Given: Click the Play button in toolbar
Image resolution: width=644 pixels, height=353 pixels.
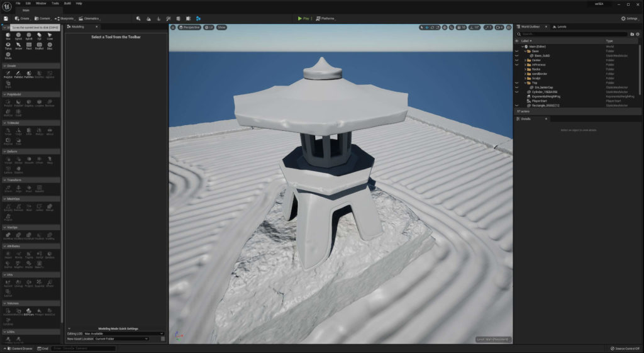Looking at the screenshot, I should [303, 18].
